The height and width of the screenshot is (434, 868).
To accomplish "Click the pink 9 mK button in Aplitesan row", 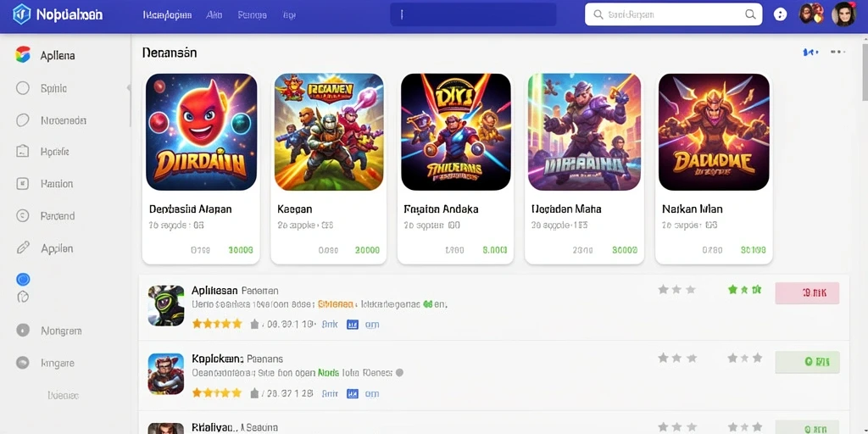I will (x=807, y=292).
